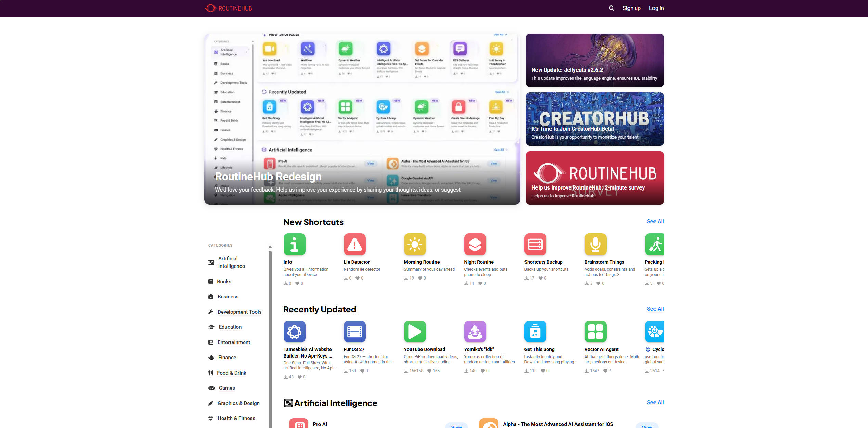Click the Vector AI Agent grid icon
The width and height of the screenshot is (868, 428).
click(x=595, y=331)
